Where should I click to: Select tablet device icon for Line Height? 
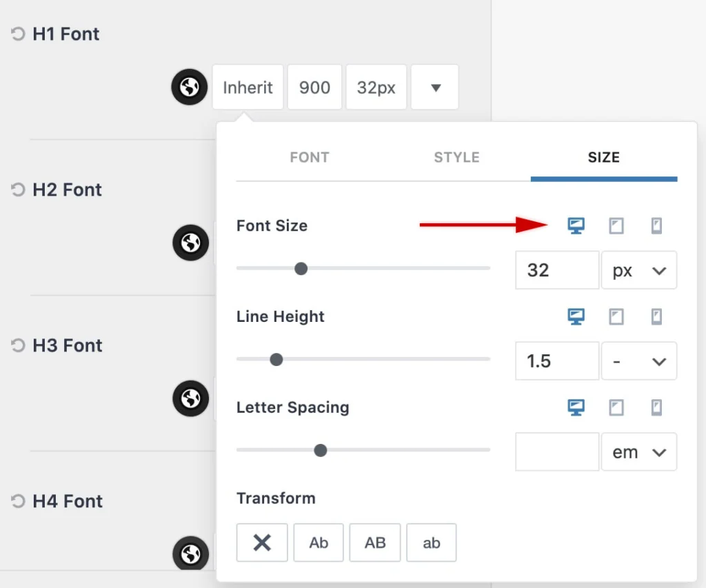(616, 316)
